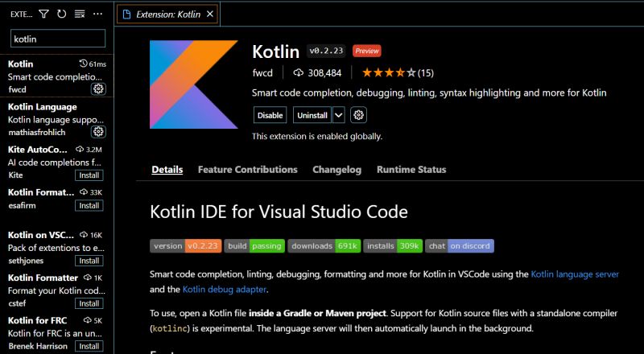Open the Kotlin debug adapter link
The width and height of the screenshot is (644, 354).
click(x=225, y=289)
